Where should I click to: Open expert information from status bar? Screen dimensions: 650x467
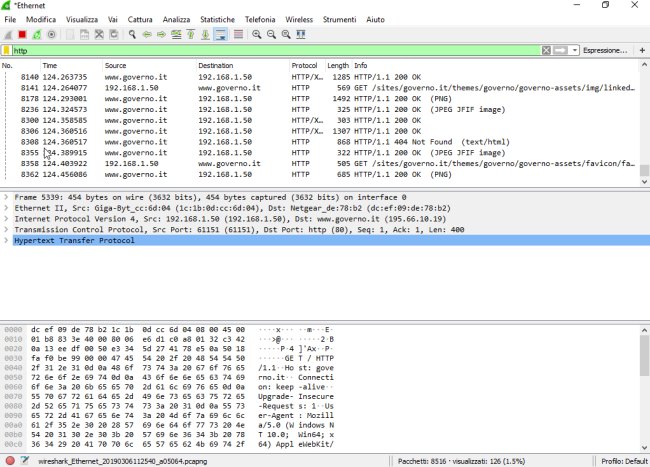10,461
